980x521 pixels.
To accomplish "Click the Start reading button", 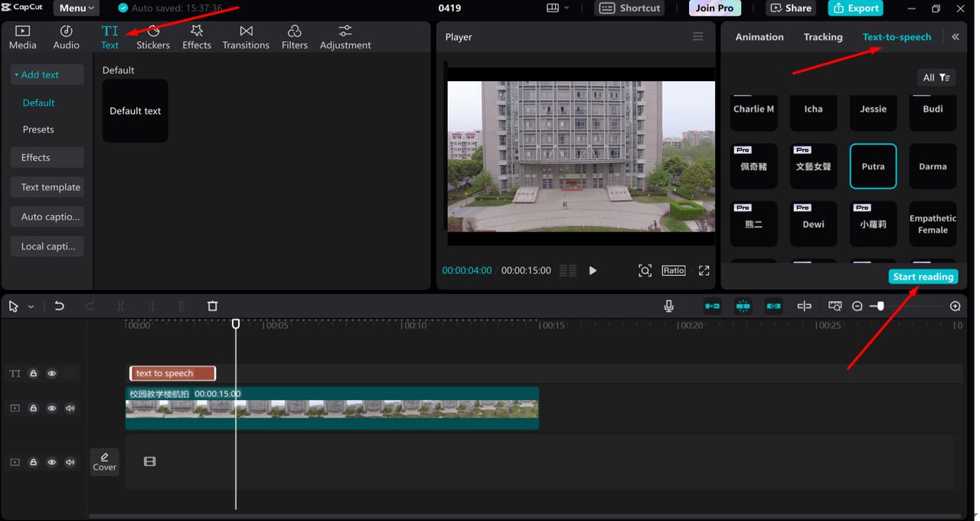I will 923,277.
